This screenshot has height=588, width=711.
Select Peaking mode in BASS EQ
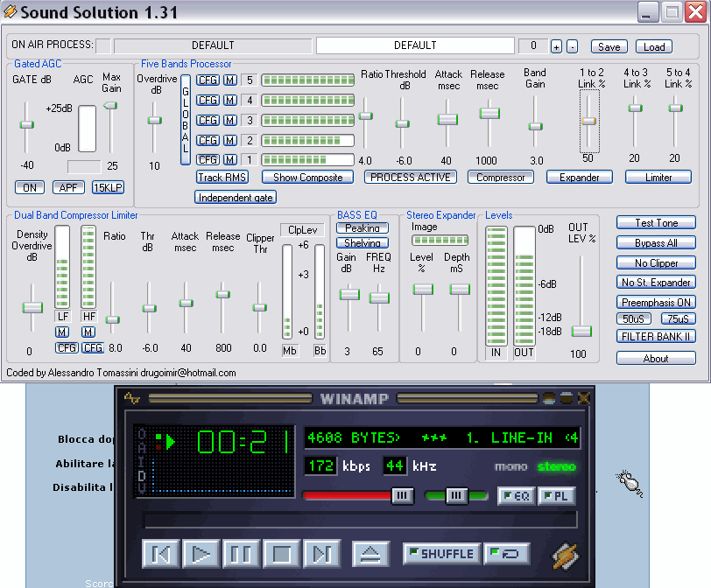tap(362, 228)
